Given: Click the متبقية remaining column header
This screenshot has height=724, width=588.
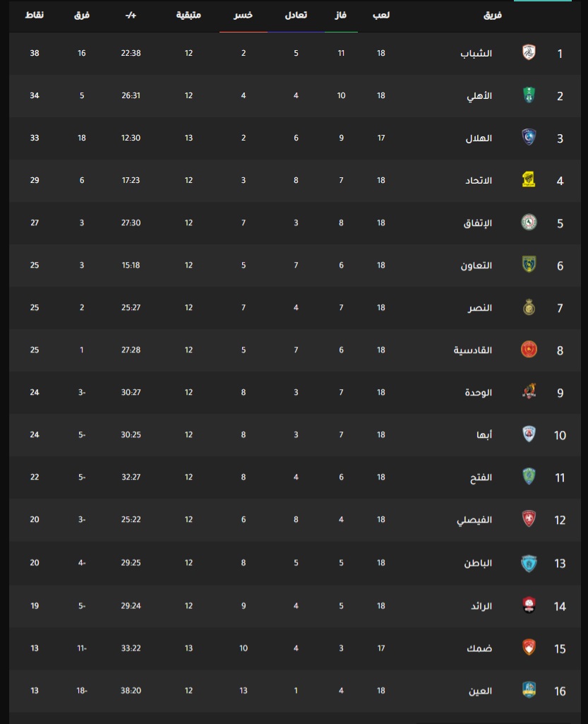Looking at the screenshot, I should (188, 16).
